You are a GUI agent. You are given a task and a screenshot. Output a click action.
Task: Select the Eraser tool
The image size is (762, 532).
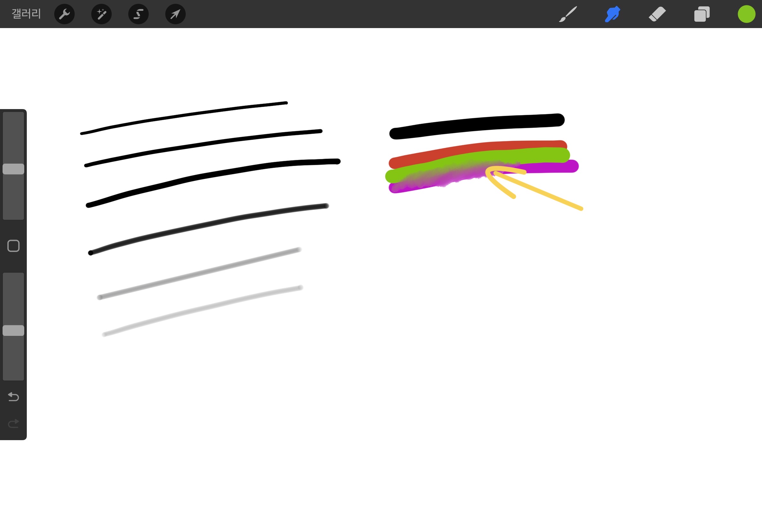click(657, 14)
